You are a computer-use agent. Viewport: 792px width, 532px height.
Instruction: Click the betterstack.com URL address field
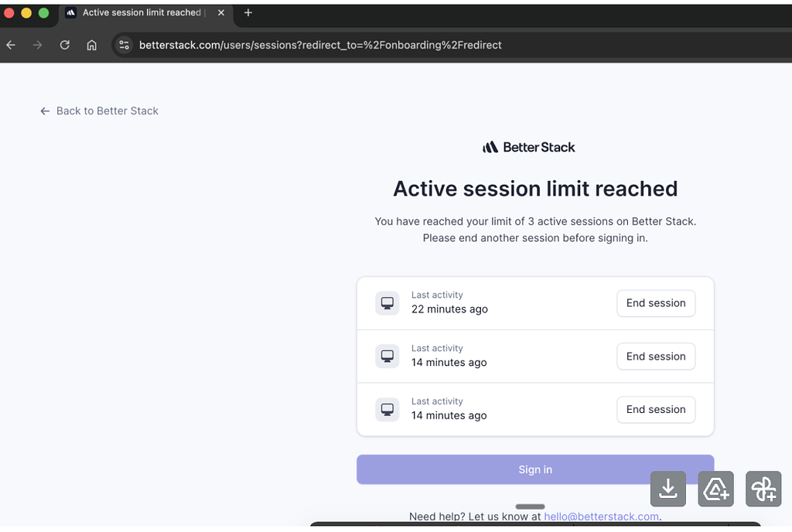320,45
